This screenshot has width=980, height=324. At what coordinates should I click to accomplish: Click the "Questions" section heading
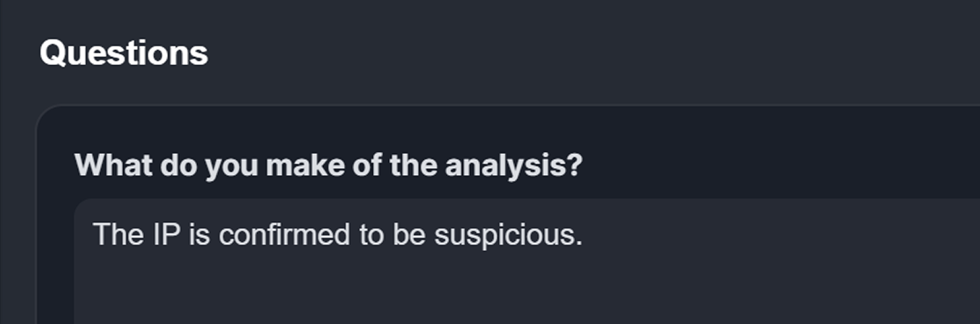pyautogui.click(x=124, y=53)
